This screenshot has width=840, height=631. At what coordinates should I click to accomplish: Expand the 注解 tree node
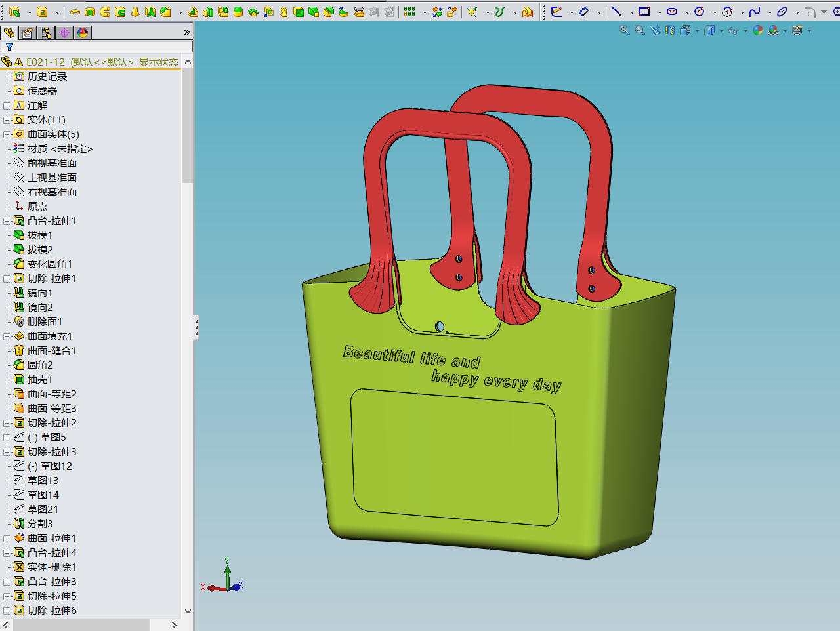coord(7,106)
